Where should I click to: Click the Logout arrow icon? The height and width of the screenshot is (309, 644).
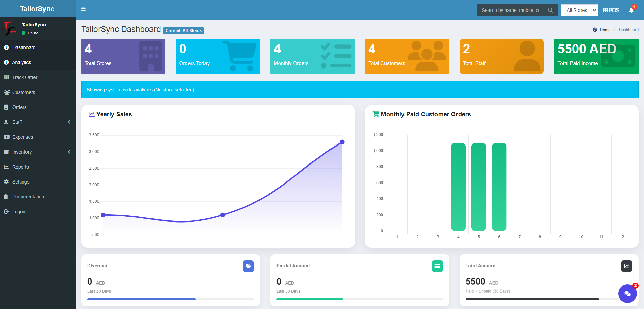click(6, 212)
